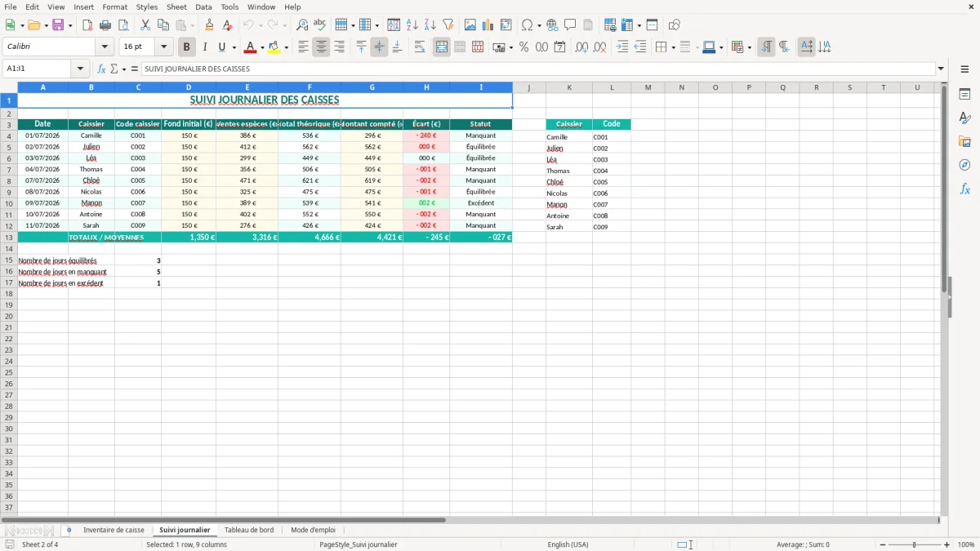Click Increase Indent icon
Image resolution: width=980 pixels, height=551 pixels.
coord(622,47)
